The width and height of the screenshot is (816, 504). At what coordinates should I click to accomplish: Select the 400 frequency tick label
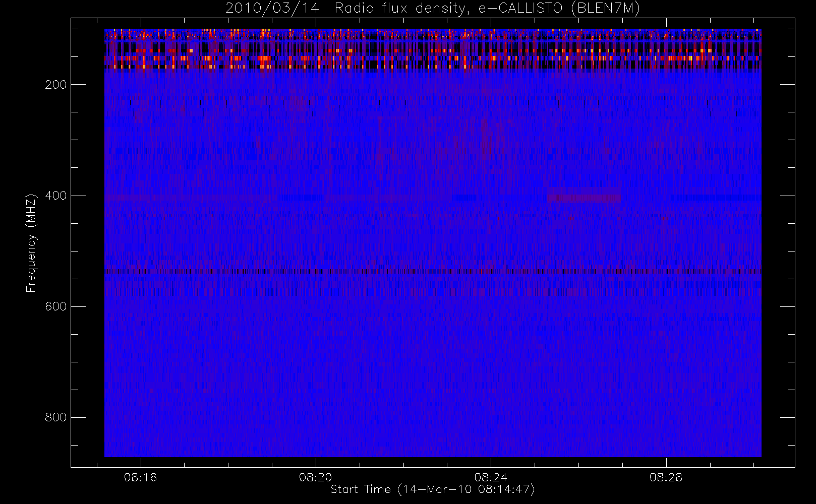point(55,196)
